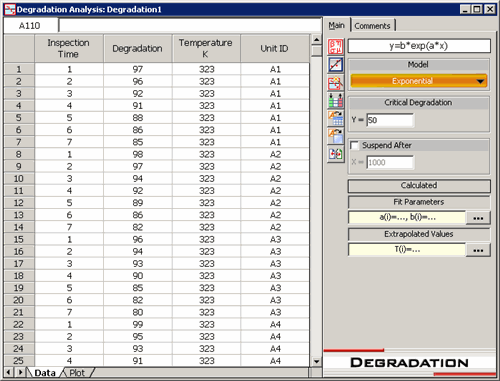This screenshot has width=500, height=381.
Task: Click Unit ID cell in row 25
Action: point(275,361)
